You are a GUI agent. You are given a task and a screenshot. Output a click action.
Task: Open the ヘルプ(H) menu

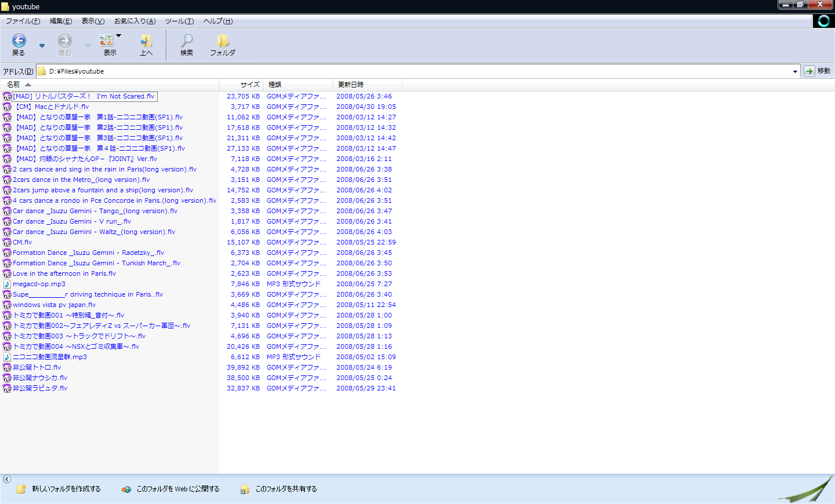(x=218, y=21)
